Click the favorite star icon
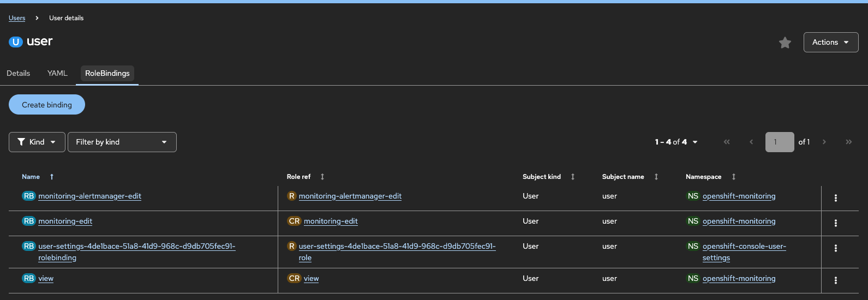Screen dimensions: 868x300 click(x=785, y=43)
